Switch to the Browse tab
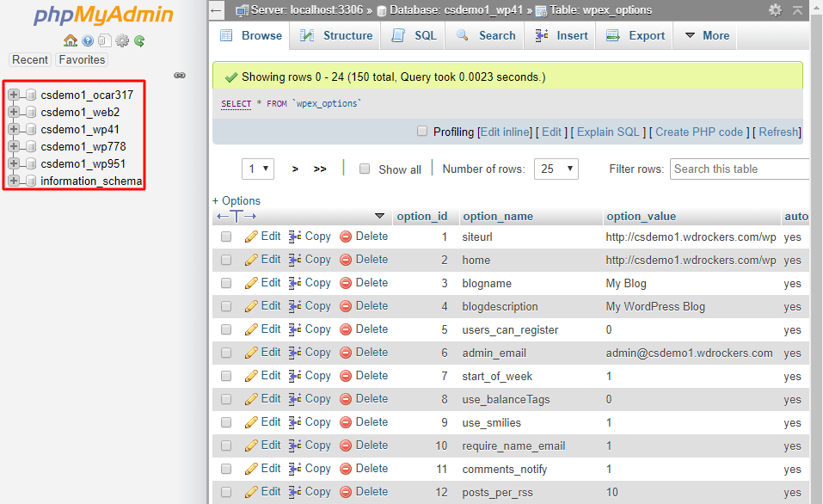Viewport: 823px width, 504px height. (251, 36)
